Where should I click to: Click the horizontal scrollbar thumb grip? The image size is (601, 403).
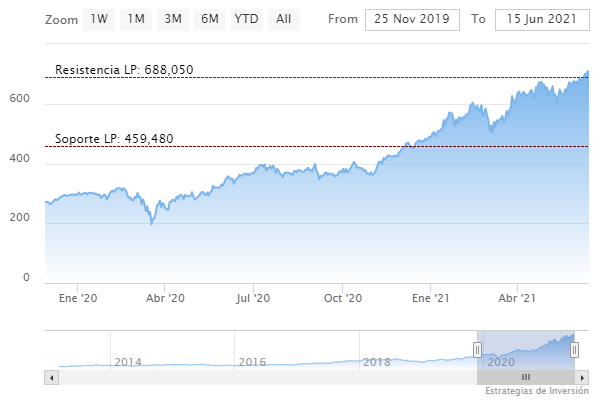(527, 377)
